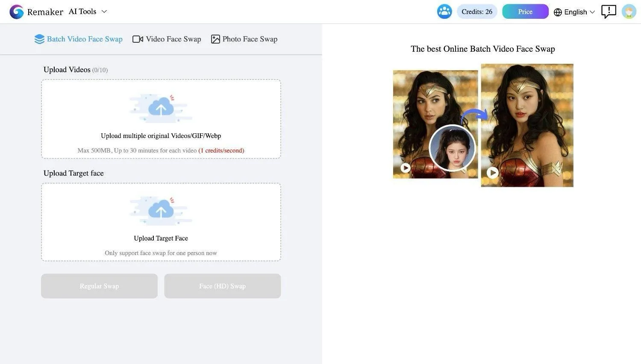Click 'Only support face swap for one person now'
641x364 pixels.
pos(161,253)
